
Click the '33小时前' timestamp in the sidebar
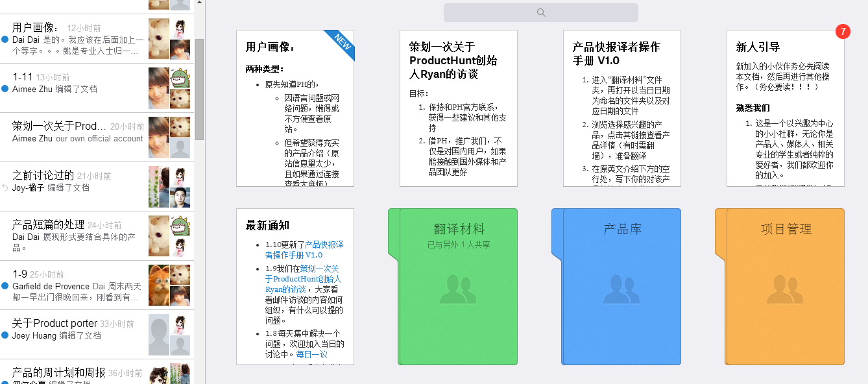(x=117, y=324)
